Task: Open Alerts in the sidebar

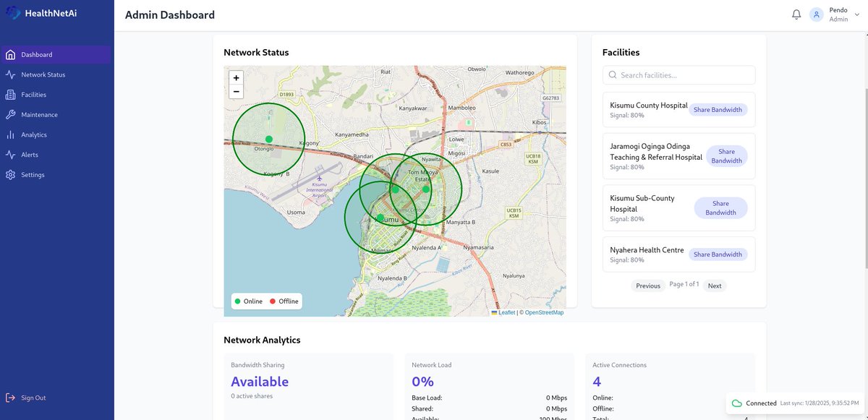Action: click(x=57, y=155)
